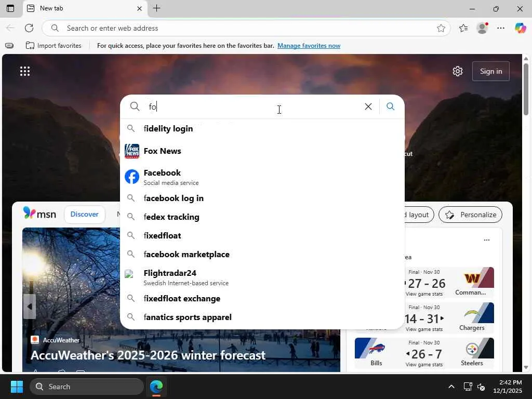
Task: Open the network status tray icon
Action: (468, 387)
